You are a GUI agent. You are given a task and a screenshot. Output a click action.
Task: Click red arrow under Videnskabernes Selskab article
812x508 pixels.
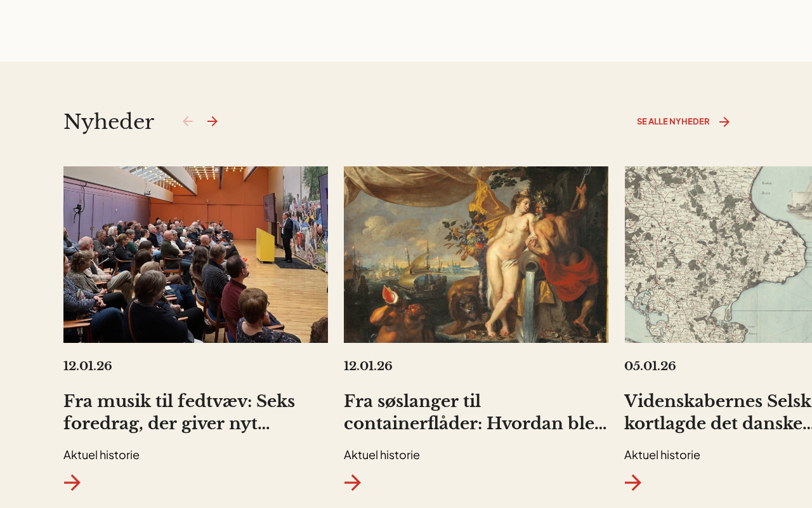(633, 483)
